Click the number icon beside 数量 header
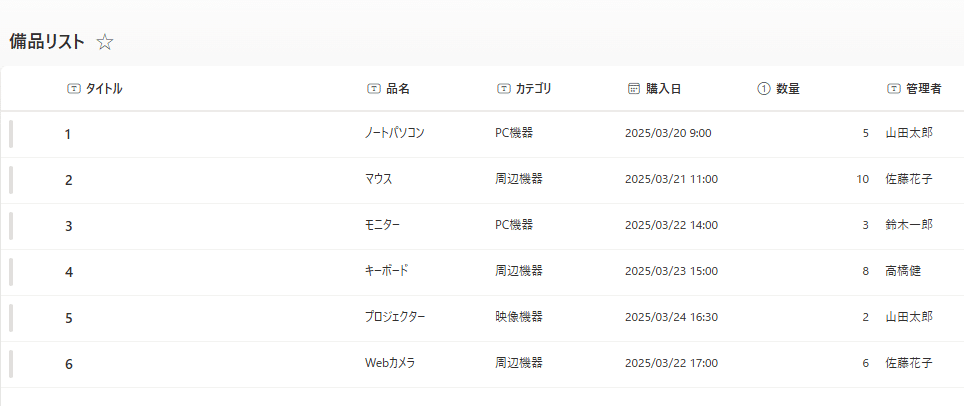 point(764,89)
